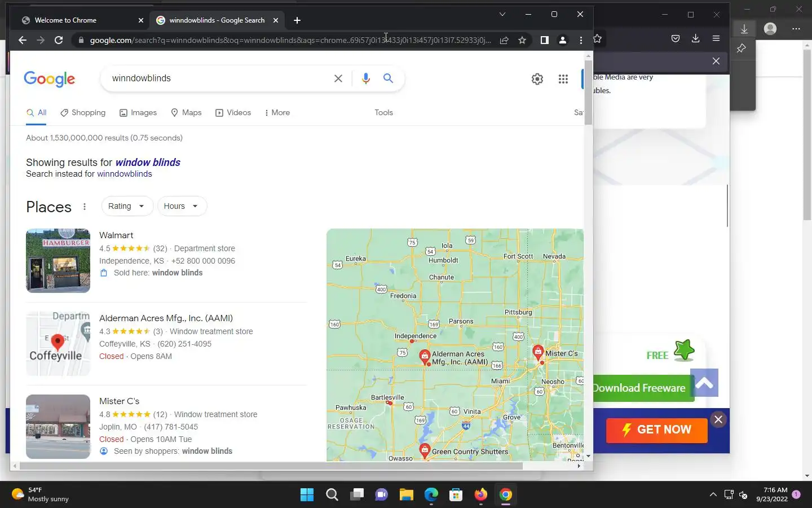Close Firefox notification bar X

tap(716, 61)
